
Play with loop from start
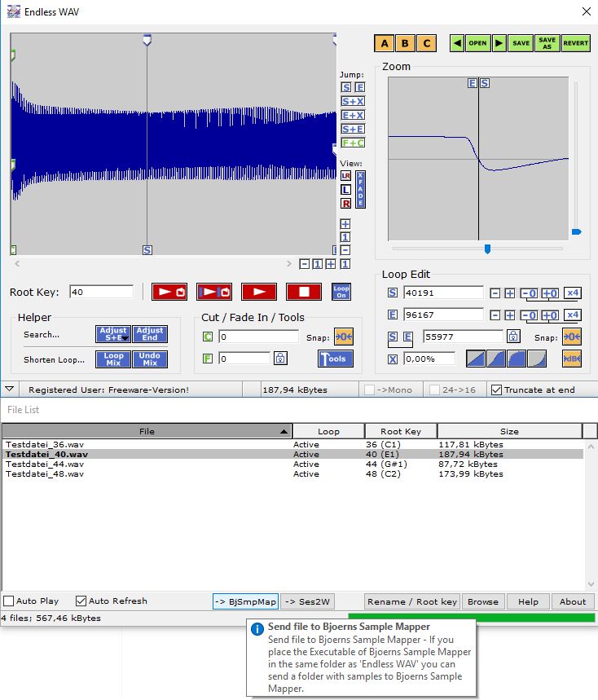tap(169, 292)
